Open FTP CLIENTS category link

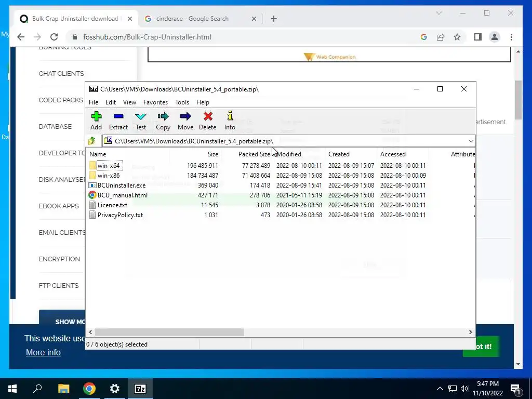click(x=59, y=285)
